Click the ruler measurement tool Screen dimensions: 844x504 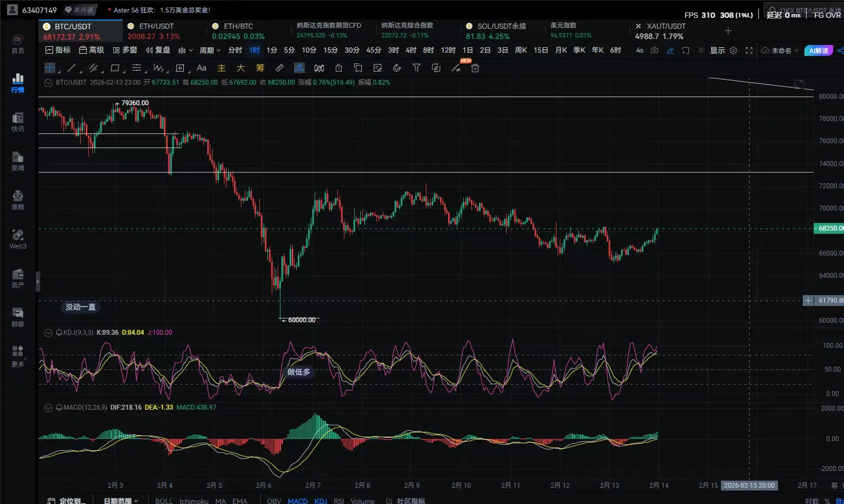click(x=279, y=68)
